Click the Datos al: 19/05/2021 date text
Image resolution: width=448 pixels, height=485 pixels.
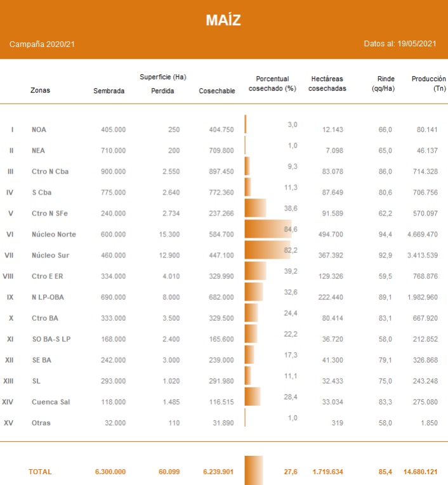click(400, 44)
